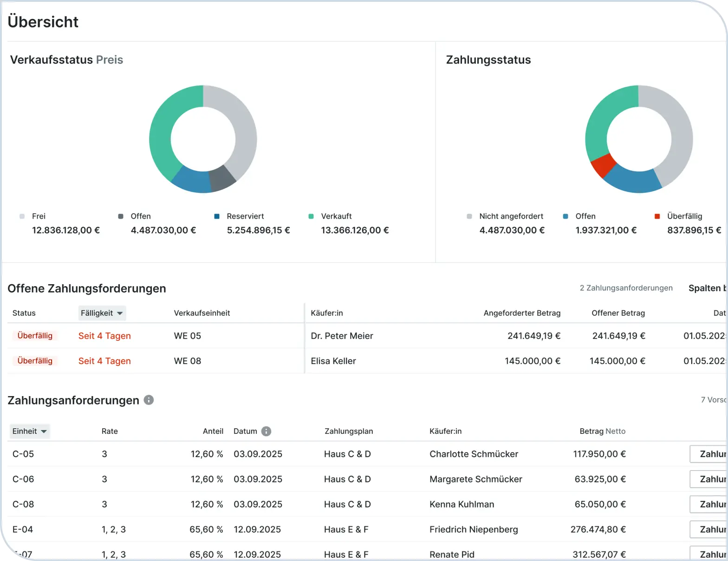Click Überfällig status badge for WE 05
The width and height of the screenshot is (728, 561).
coord(35,336)
